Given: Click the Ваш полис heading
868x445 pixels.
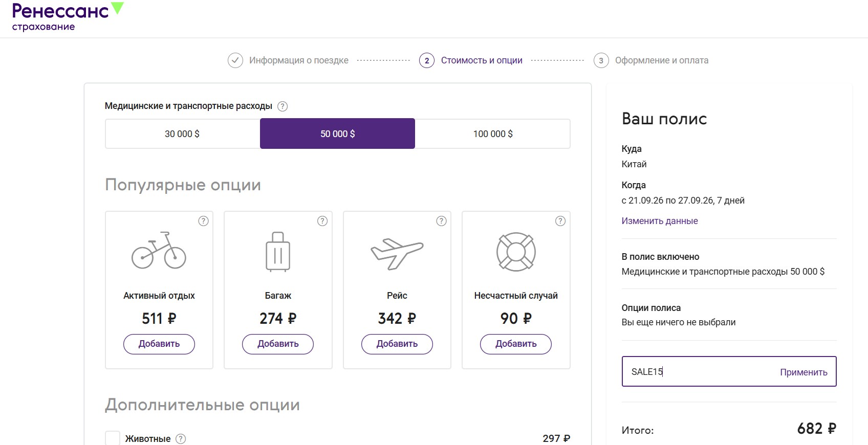Looking at the screenshot, I should coord(664,119).
